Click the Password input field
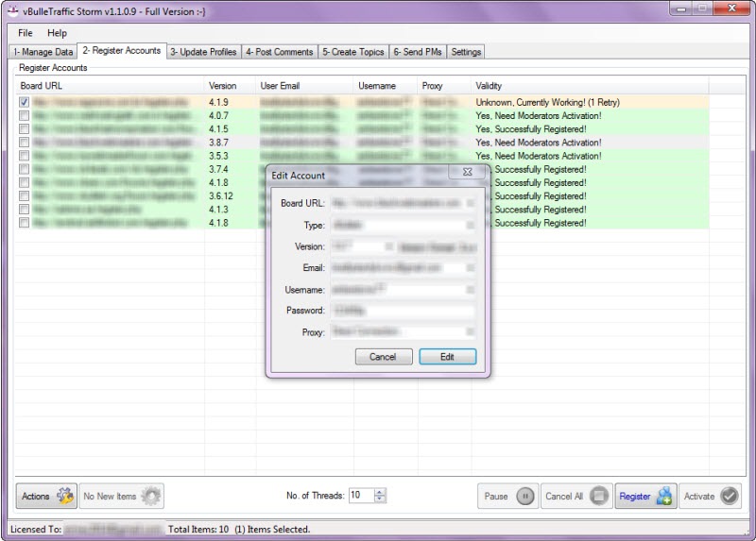 403,311
